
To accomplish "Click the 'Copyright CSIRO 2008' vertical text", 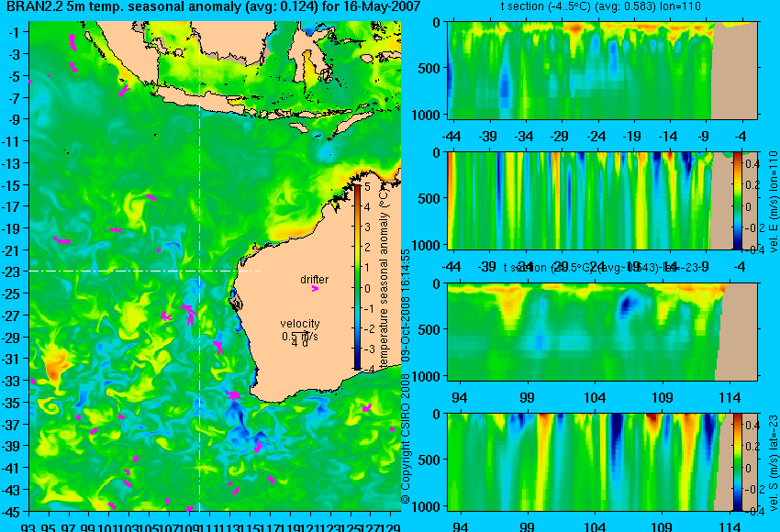I will point(406,438).
